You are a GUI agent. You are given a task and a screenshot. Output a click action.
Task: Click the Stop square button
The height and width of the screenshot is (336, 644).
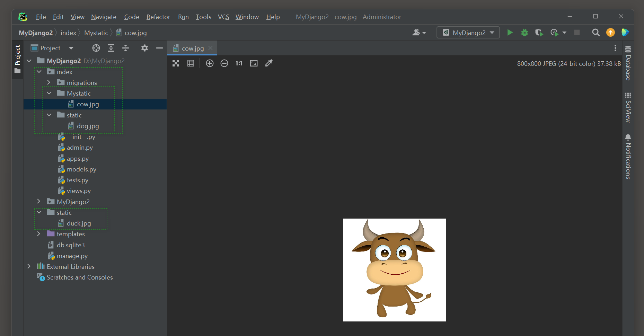coord(577,33)
